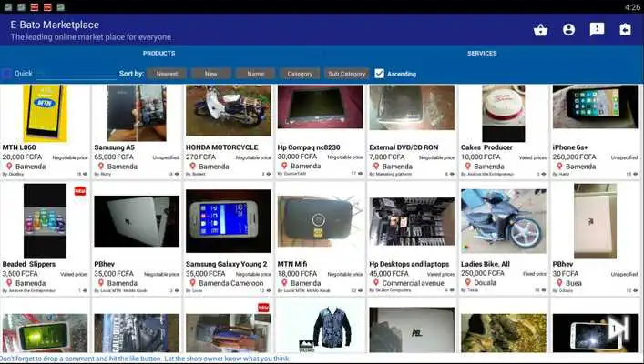The width and height of the screenshot is (644, 364).
Task: Click the comment reminder text at bottom
Action: [145, 359]
